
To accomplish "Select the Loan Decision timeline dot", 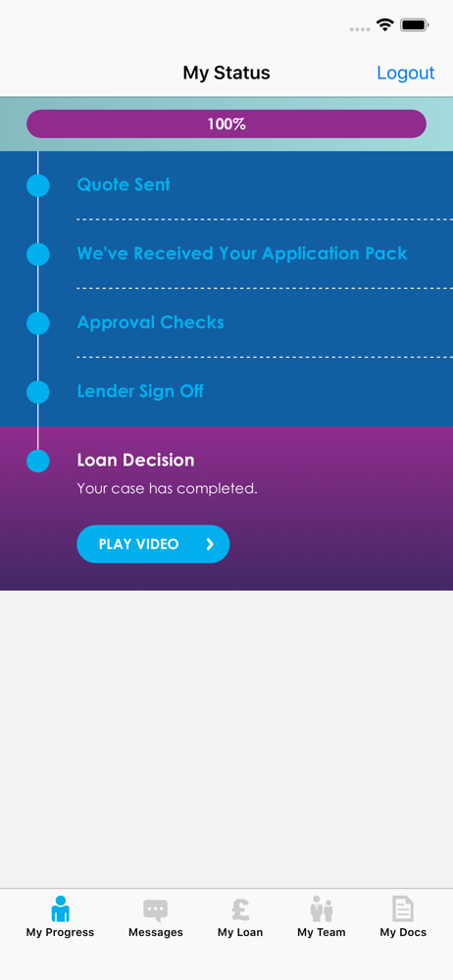I will pos(38,461).
